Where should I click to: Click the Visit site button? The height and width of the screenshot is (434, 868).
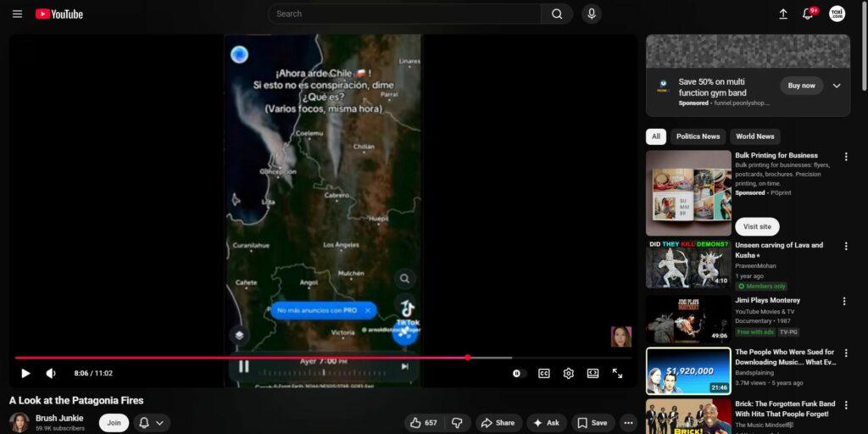(757, 226)
